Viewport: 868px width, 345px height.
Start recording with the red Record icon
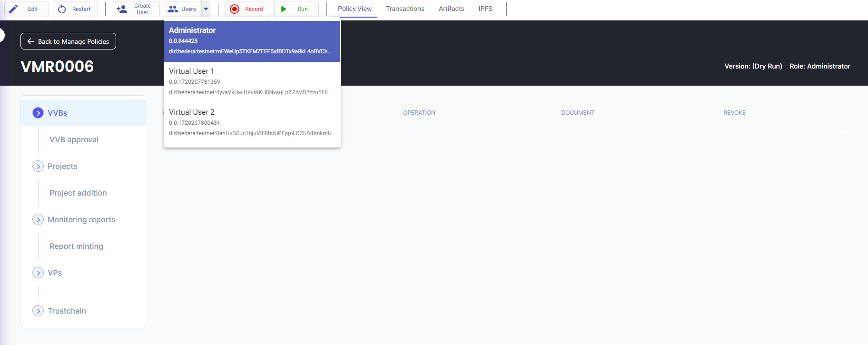pyautogui.click(x=235, y=9)
